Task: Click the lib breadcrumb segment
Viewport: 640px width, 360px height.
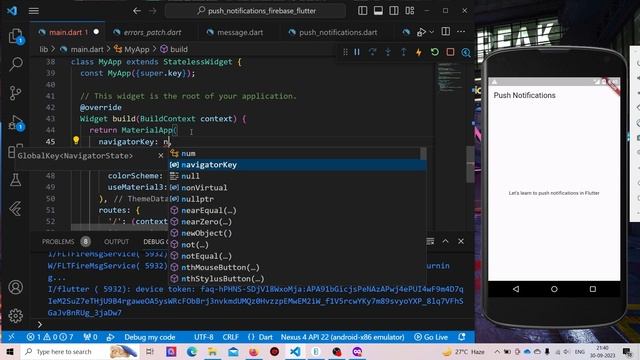Action: point(44,49)
